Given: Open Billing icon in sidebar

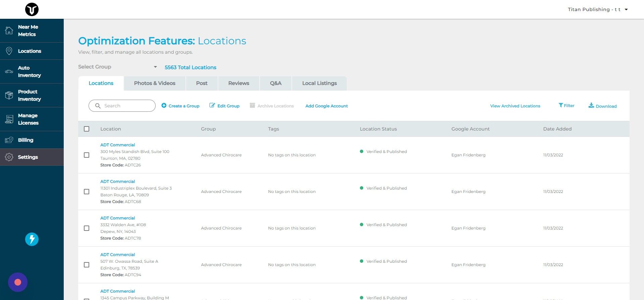Looking at the screenshot, I should 9,140.
